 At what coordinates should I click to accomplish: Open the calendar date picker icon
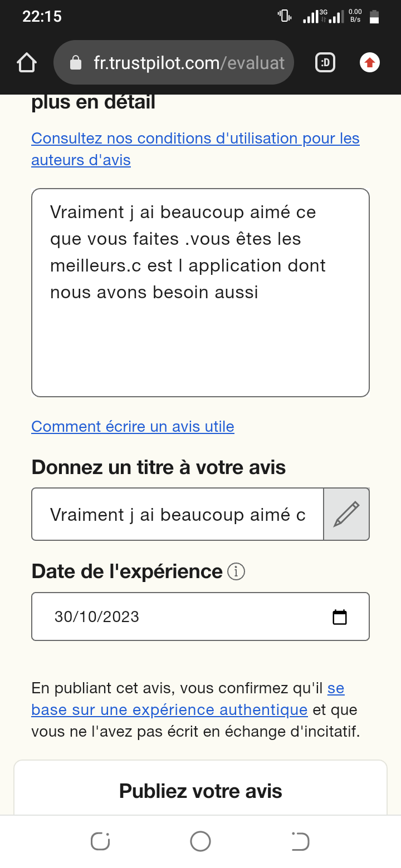[x=340, y=617]
